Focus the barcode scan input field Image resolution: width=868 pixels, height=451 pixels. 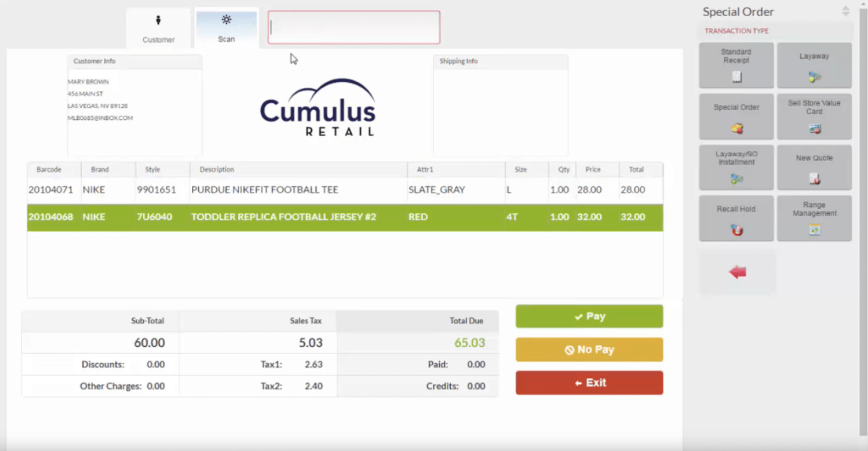point(354,27)
